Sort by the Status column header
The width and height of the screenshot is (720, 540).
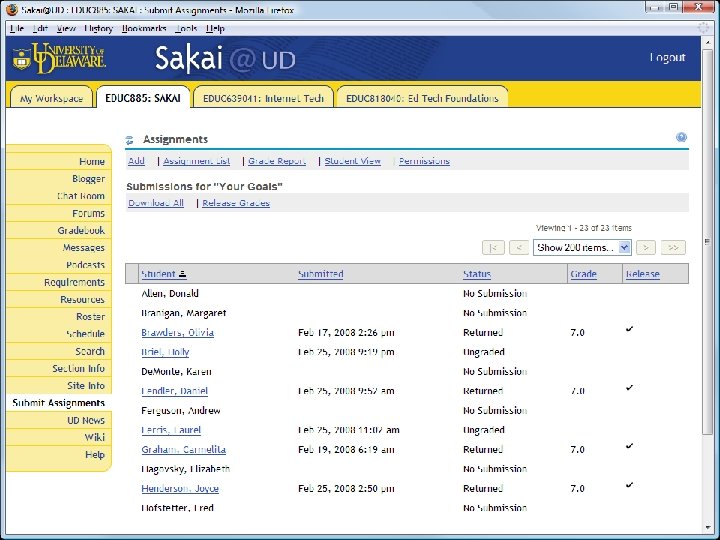pos(477,274)
